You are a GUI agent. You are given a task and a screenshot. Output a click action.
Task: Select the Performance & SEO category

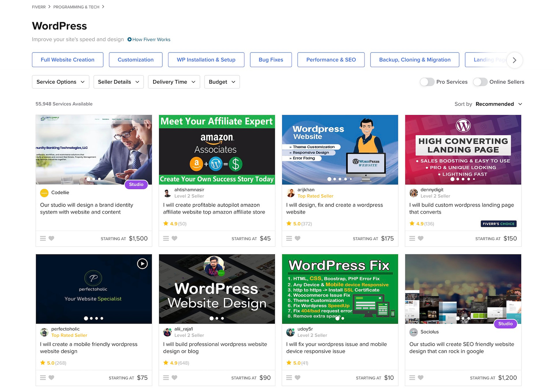[331, 60]
